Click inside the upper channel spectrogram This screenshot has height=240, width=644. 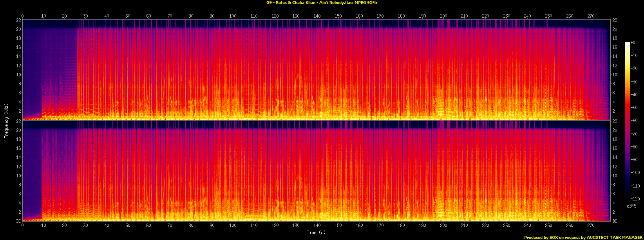coord(317,70)
